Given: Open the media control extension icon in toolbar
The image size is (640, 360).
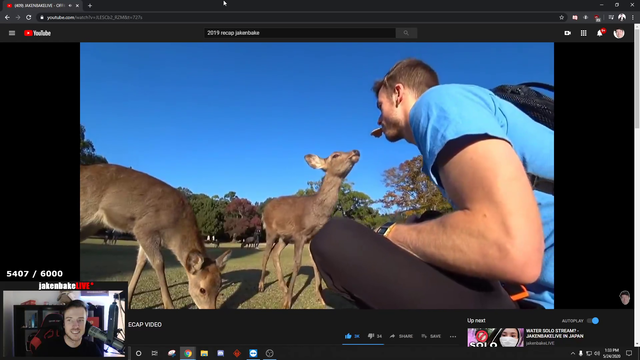Looking at the screenshot, I should (611, 17).
